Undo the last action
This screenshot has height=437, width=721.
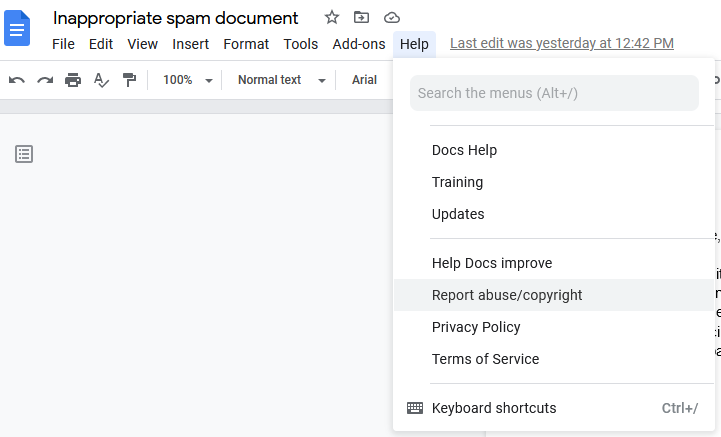[17, 80]
